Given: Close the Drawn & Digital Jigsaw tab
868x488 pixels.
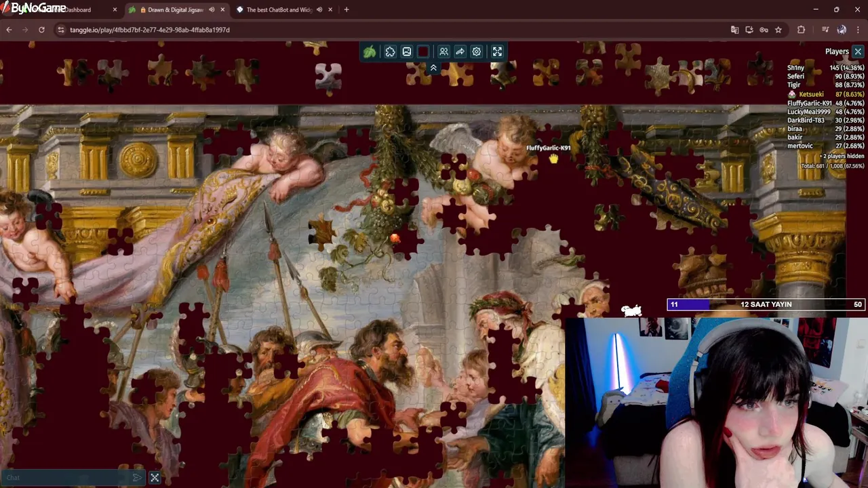Looking at the screenshot, I should click(222, 9).
